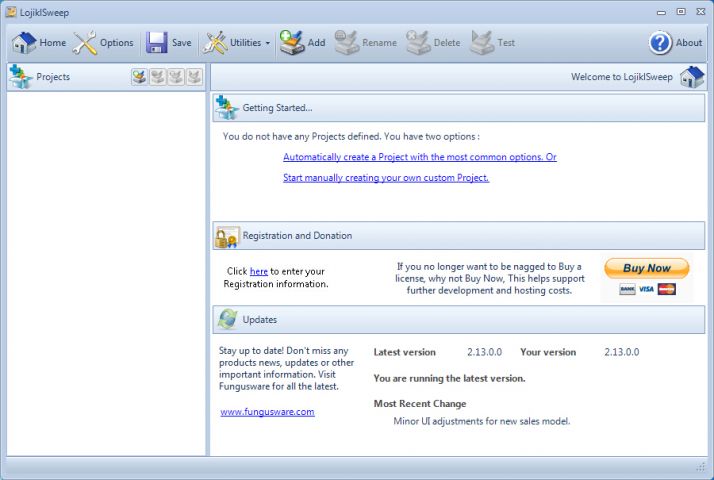Click the first Projects panel add icon
This screenshot has height=480, width=714.
pyautogui.click(x=139, y=77)
